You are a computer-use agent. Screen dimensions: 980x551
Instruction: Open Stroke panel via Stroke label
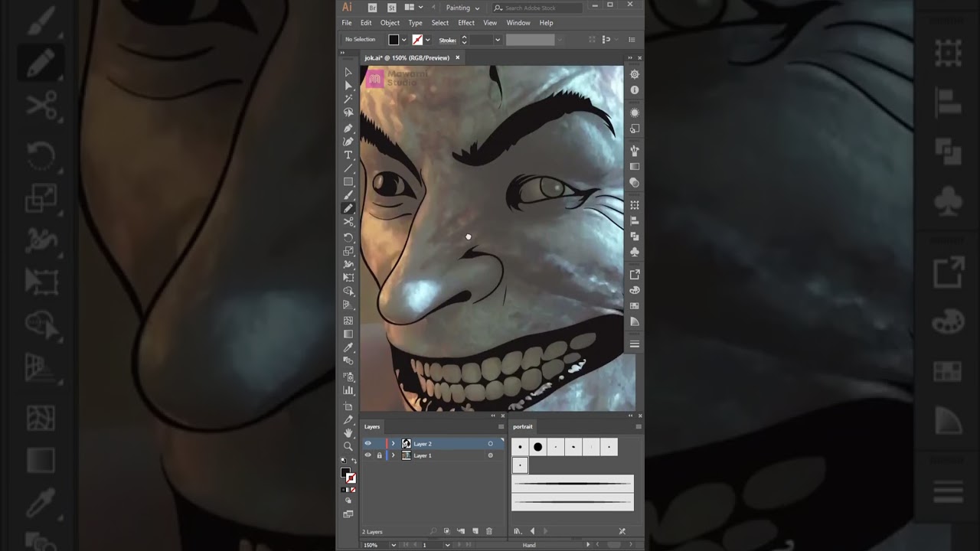[447, 40]
